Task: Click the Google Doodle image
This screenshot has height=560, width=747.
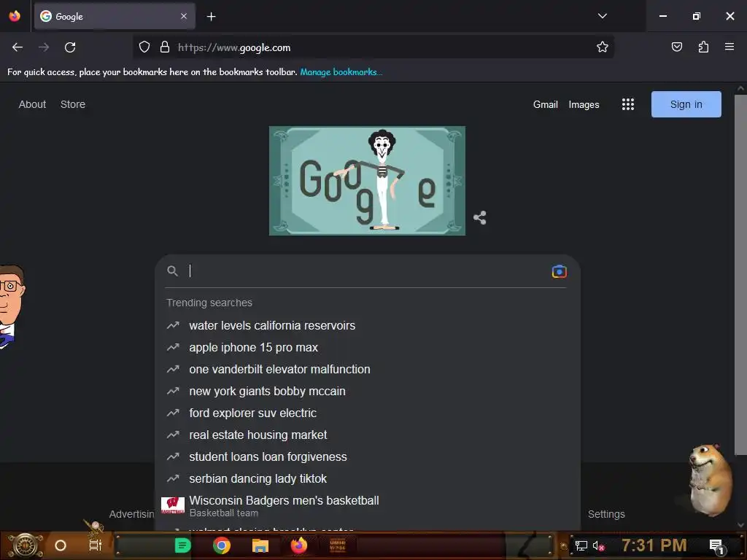Action: tap(368, 181)
